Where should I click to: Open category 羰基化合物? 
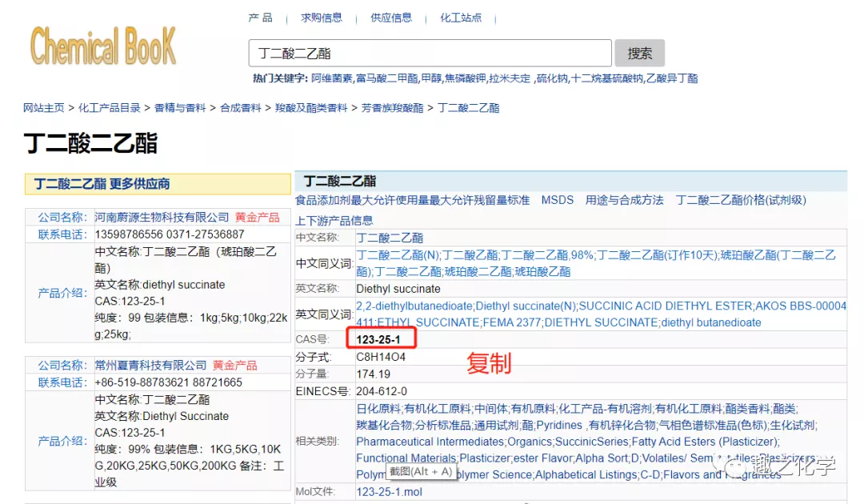coord(384,425)
